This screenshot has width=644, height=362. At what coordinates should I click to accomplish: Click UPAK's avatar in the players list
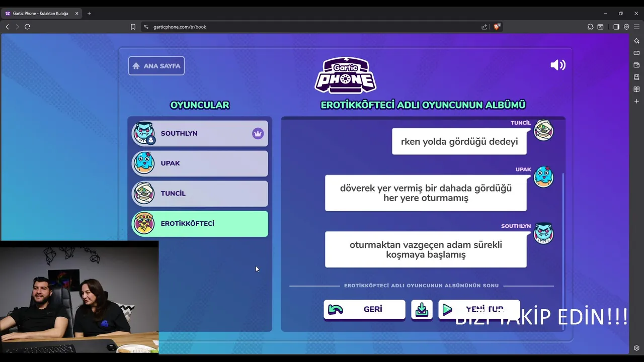(x=144, y=163)
